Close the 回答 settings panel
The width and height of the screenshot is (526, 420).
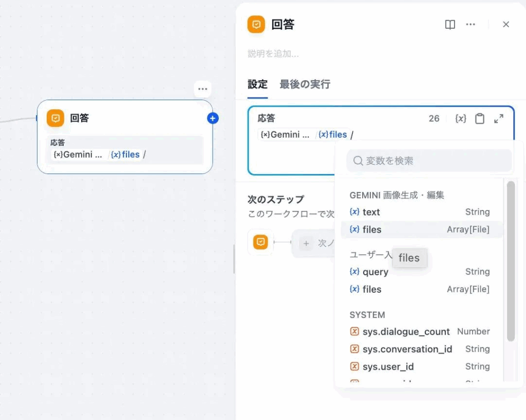tap(506, 25)
